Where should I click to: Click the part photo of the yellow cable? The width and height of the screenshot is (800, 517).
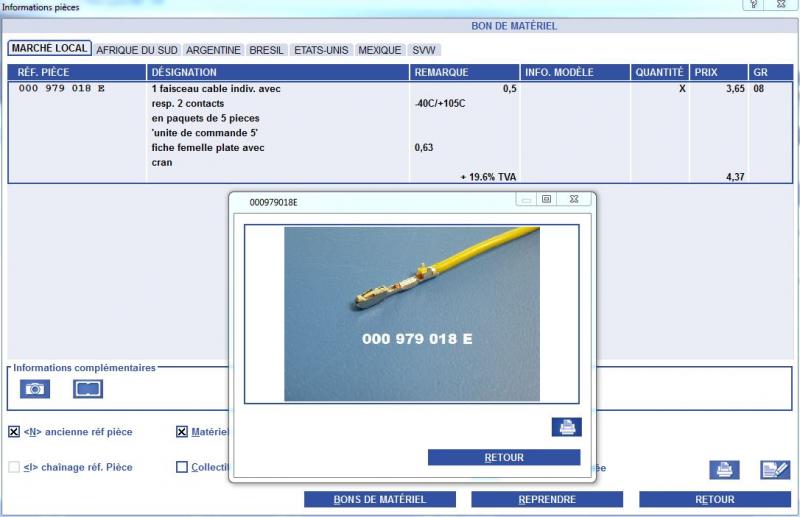coord(412,314)
